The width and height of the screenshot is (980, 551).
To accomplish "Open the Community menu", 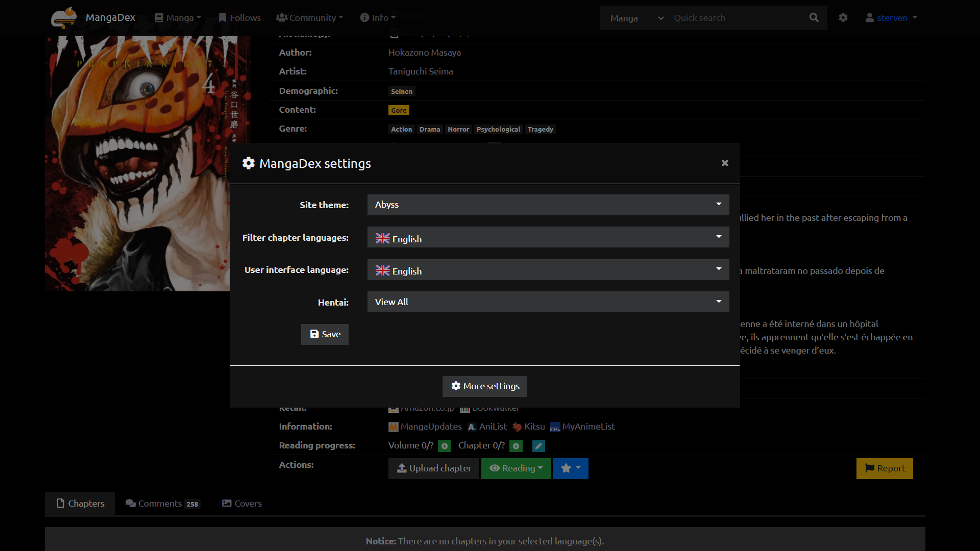I will click(x=309, y=18).
